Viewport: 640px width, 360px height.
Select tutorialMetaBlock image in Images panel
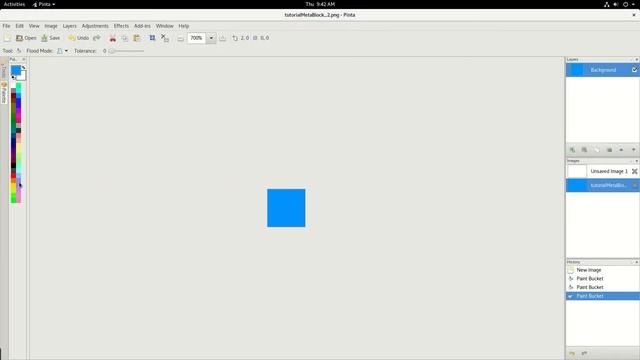(x=602, y=185)
